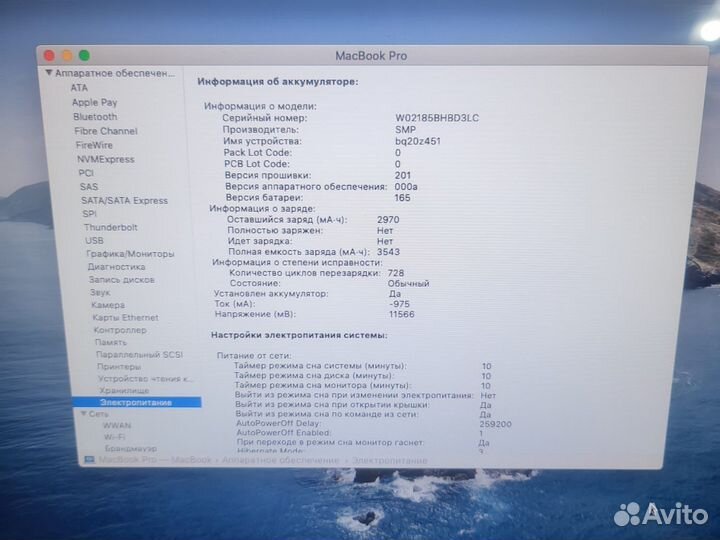Click the manufacturer value SMP
This screenshot has width=720, height=540.
tap(405, 129)
